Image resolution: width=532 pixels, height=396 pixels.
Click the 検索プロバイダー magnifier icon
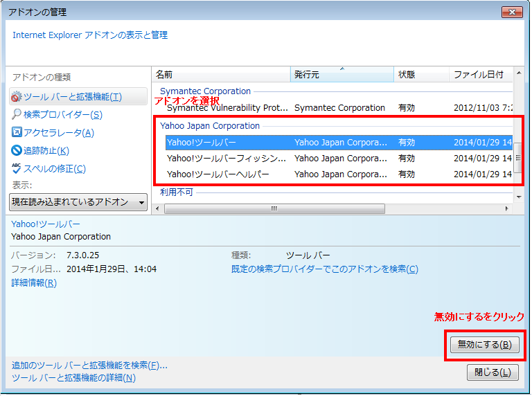point(16,114)
